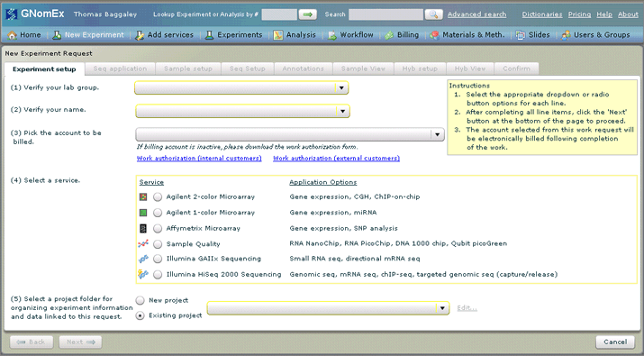Click the Analysis chart icon
This screenshot has width=644, height=356.
278,35
